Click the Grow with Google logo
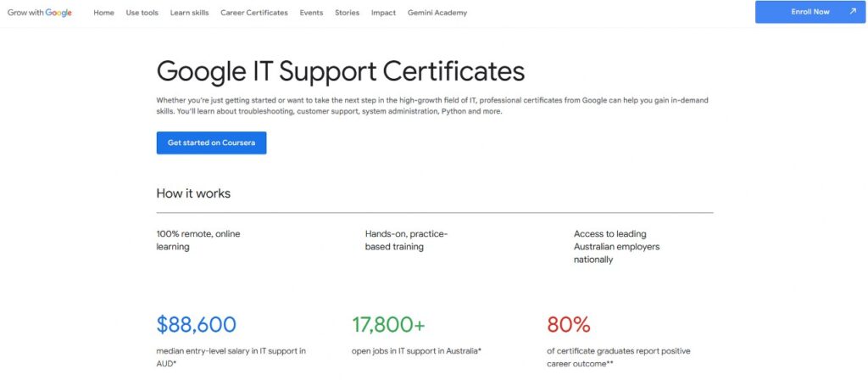The image size is (868, 386). pos(39,13)
